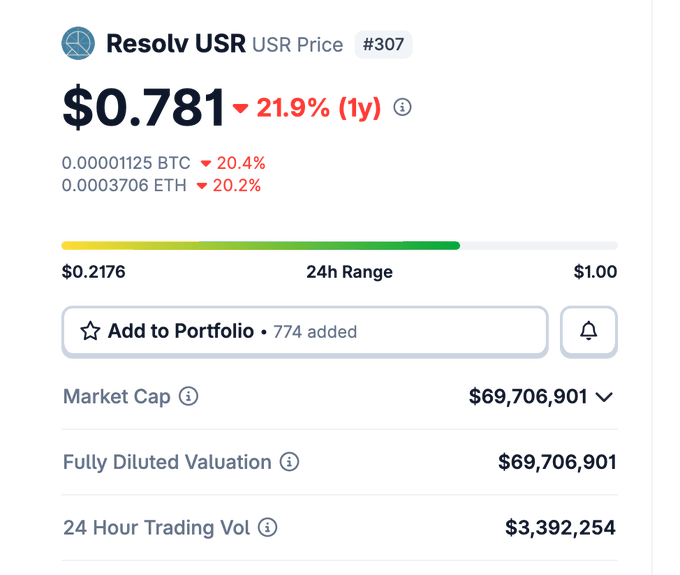This screenshot has width=680, height=575.
Task: Select the $0.781 price value
Action: point(144,108)
